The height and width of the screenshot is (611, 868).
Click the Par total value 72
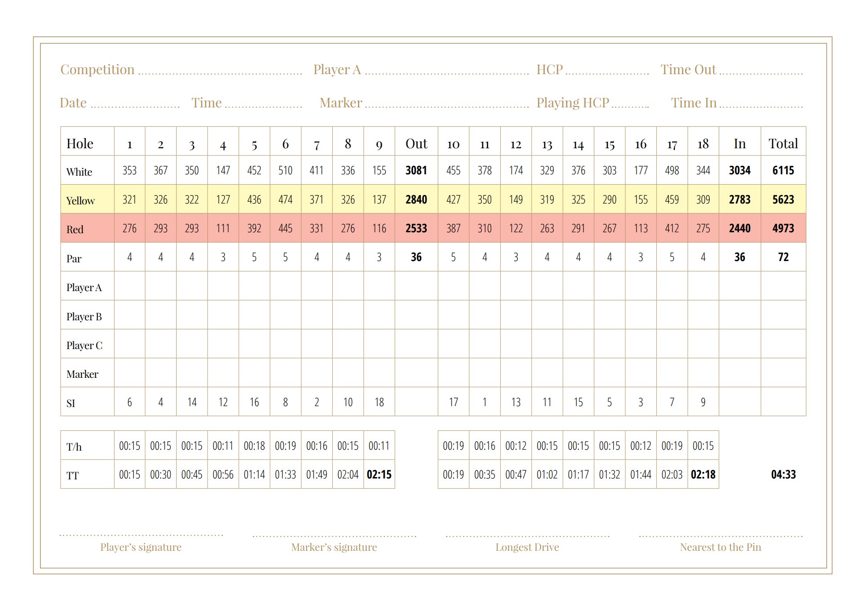coord(783,257)
